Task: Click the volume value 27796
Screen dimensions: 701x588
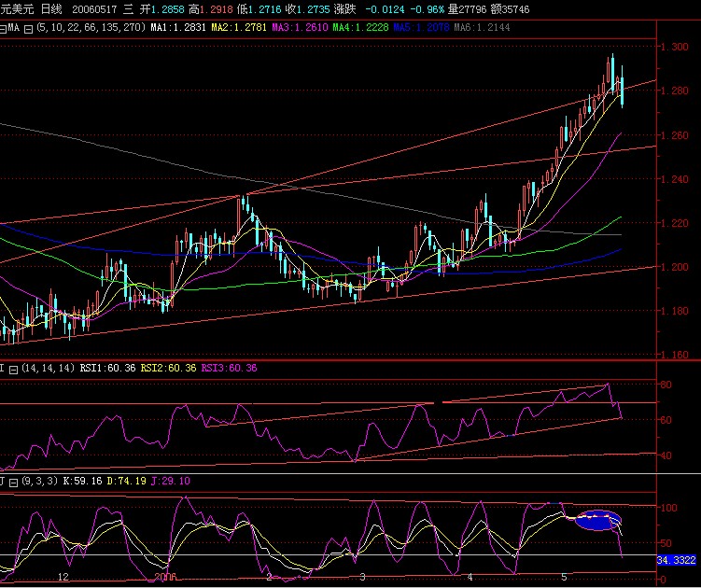Action: click(472, 9)
